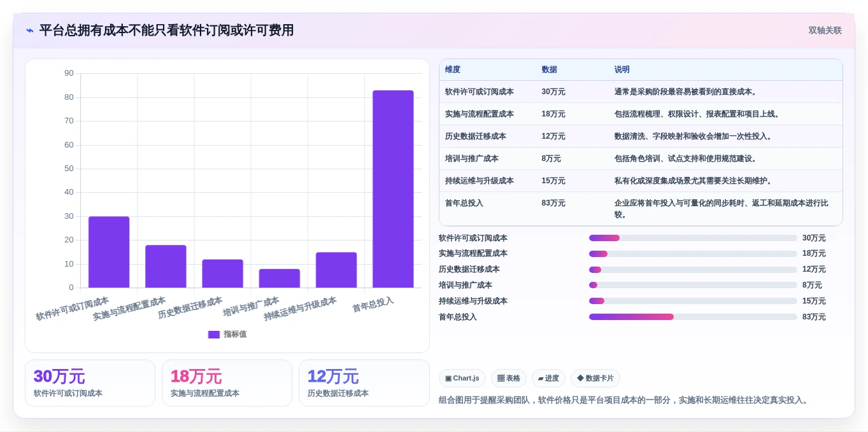Click progress bar for 实施与流程配置成本
Screen dimensions: 868x432
pos(693,254)
